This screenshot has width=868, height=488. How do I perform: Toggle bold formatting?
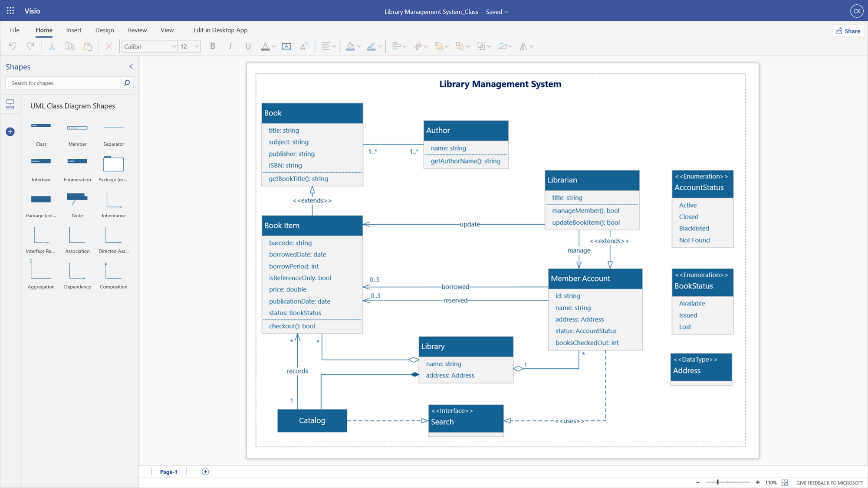tap(212, 46)
